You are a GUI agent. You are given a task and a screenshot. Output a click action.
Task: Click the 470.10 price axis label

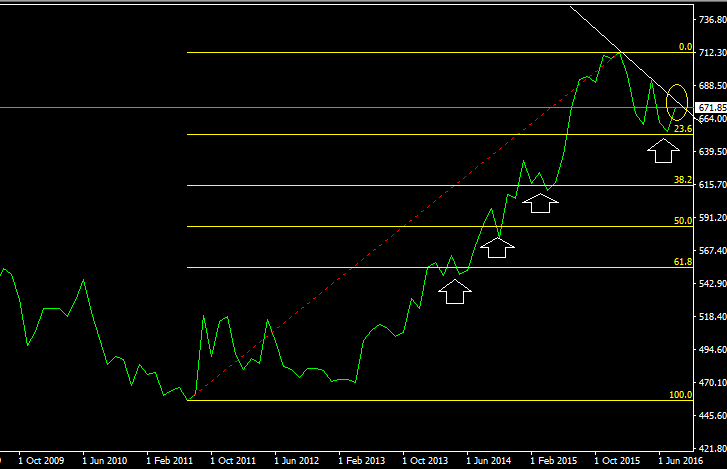pos(713,382)
